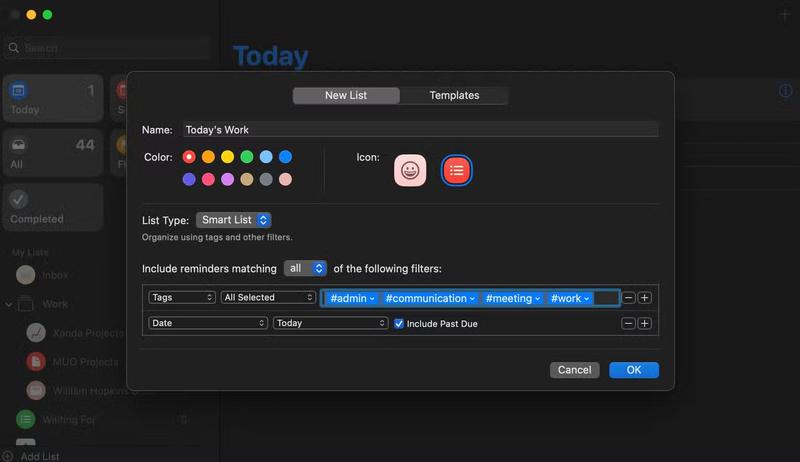Click the Add List label
Image resolution: width=800 pixels, height=462 pixels.
tap(40, 456)
